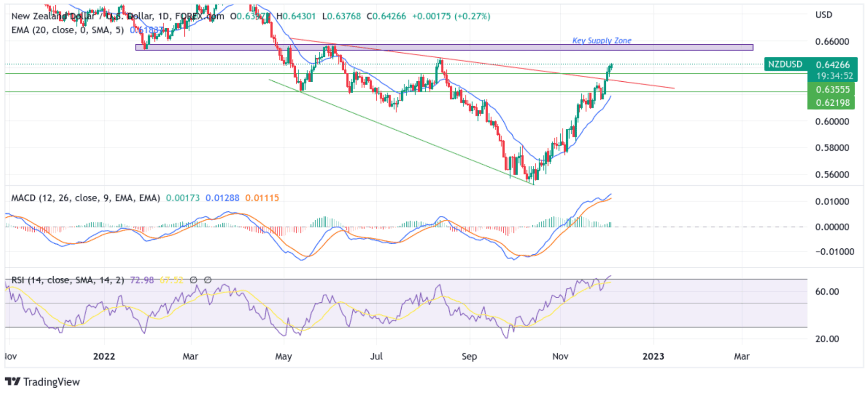Viewport: 868px width, 403px height.
Task: Click the Sep label on time axis
Action: point(469,356)
